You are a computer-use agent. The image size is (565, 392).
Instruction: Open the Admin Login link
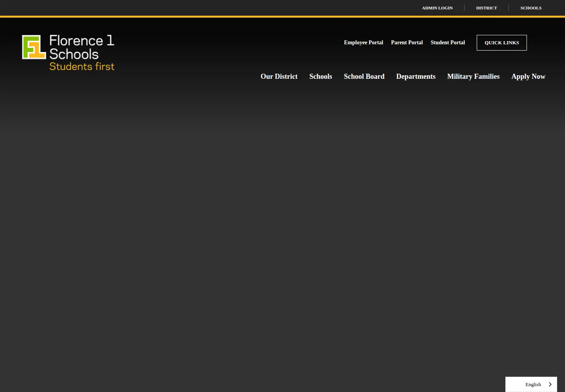pyautogui.click(x=437, y=8)
